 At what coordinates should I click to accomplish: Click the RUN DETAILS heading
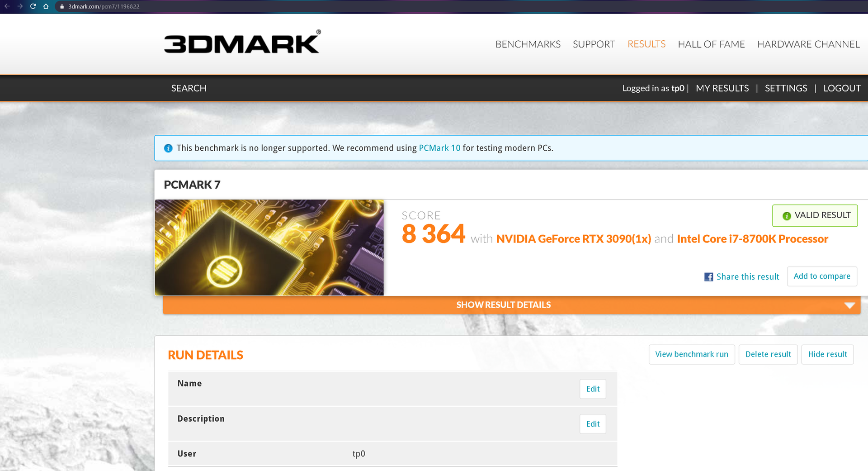pyautogui.click(x=205, y=355)
